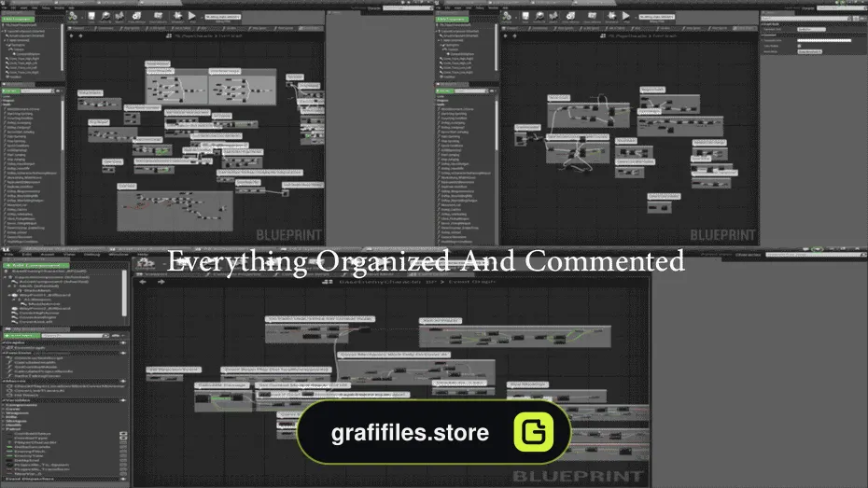Open debug filter dropdown in top-right window
The width and height of the screenshot is (868, 488).
click(x=656, y=17)
